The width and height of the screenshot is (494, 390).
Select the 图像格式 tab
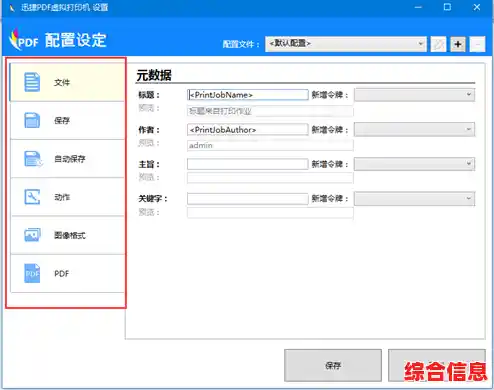67,235
